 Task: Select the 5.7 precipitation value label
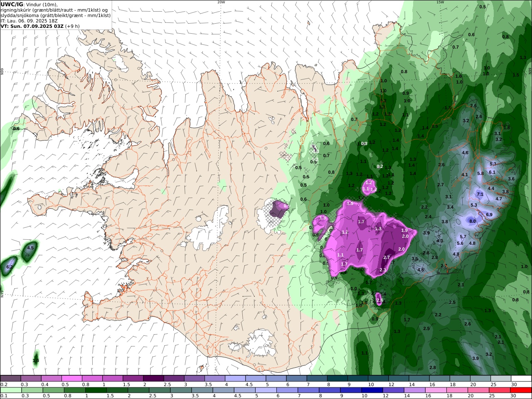click(463, 236)
